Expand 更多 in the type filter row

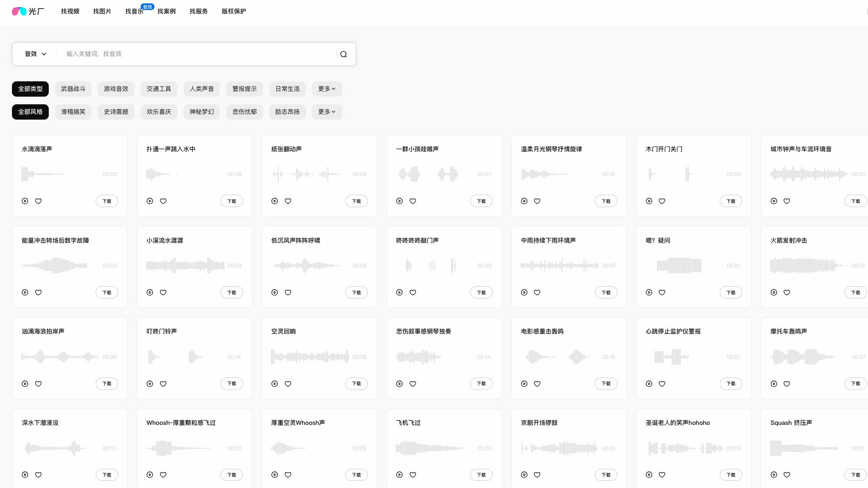click(327, 89)
